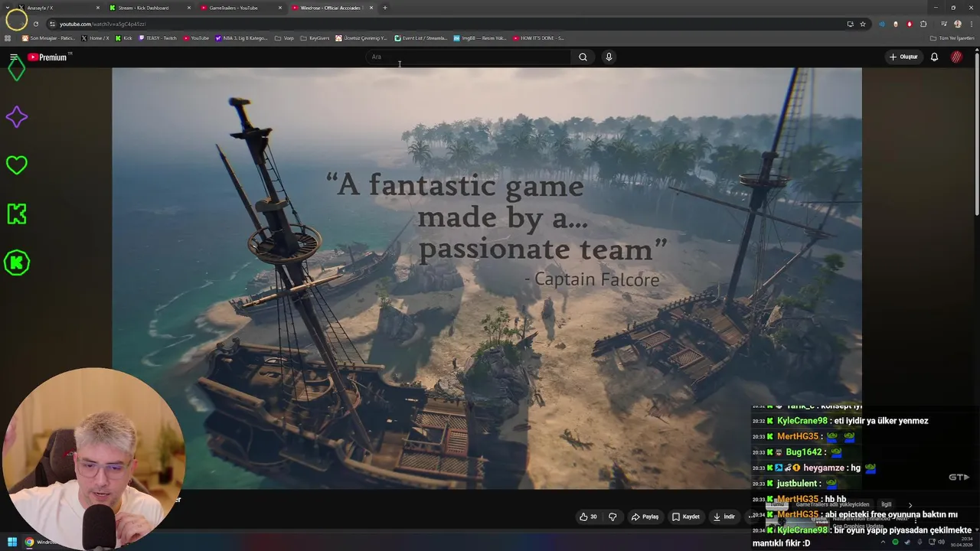Open the media control toolbar icon

pyautogui.click(x=944, y=24)
